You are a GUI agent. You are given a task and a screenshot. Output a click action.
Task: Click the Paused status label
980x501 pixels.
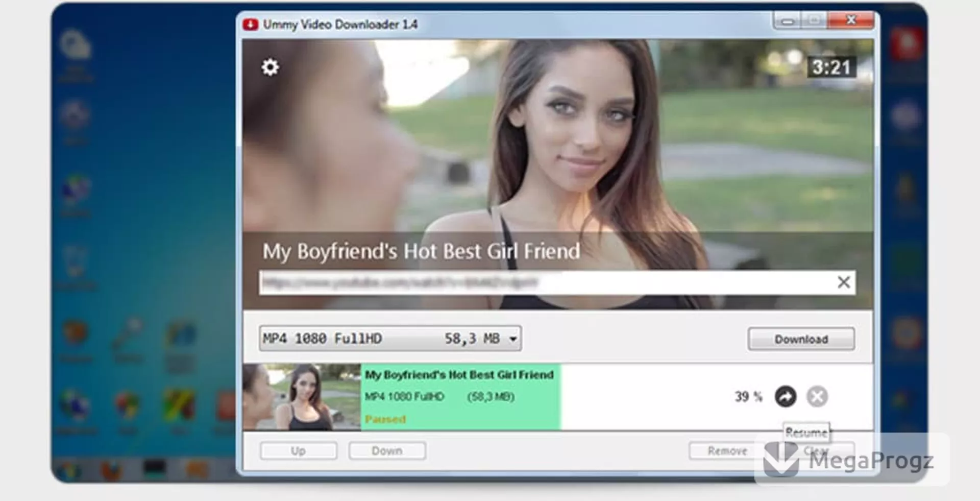point(385,419)
